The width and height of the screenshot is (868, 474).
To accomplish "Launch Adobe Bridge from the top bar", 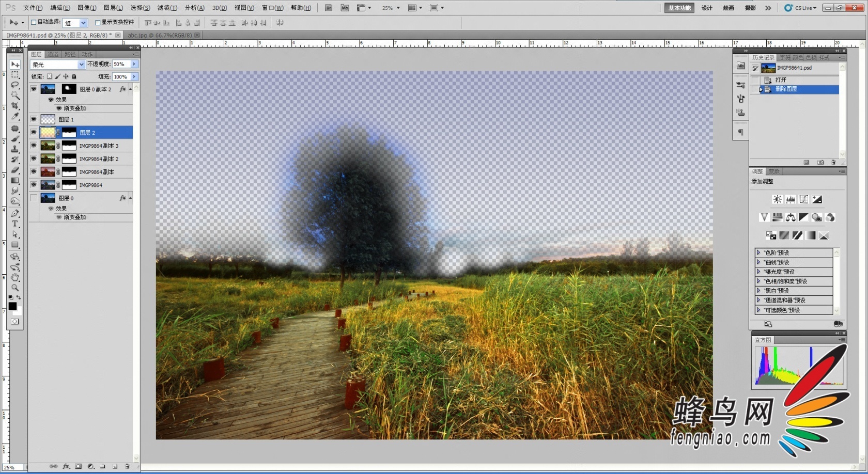I will click(329, 8).
